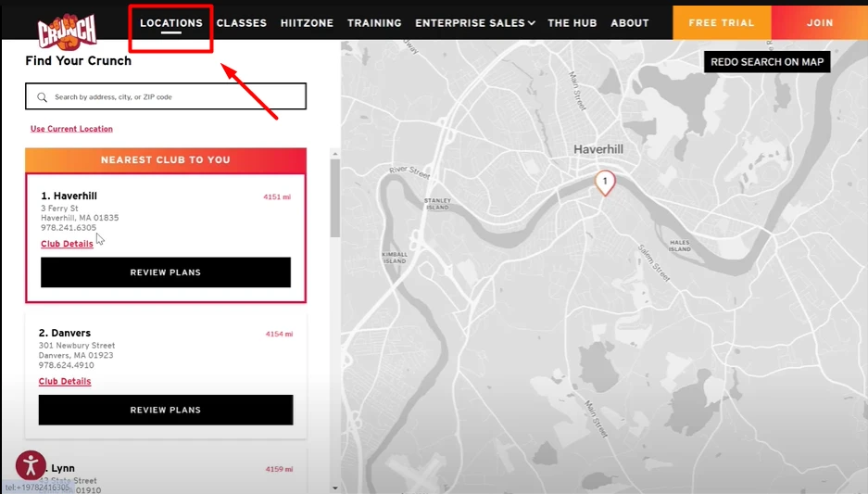Click Use Current Location link
Screen dimensions: 868x494
71,129
